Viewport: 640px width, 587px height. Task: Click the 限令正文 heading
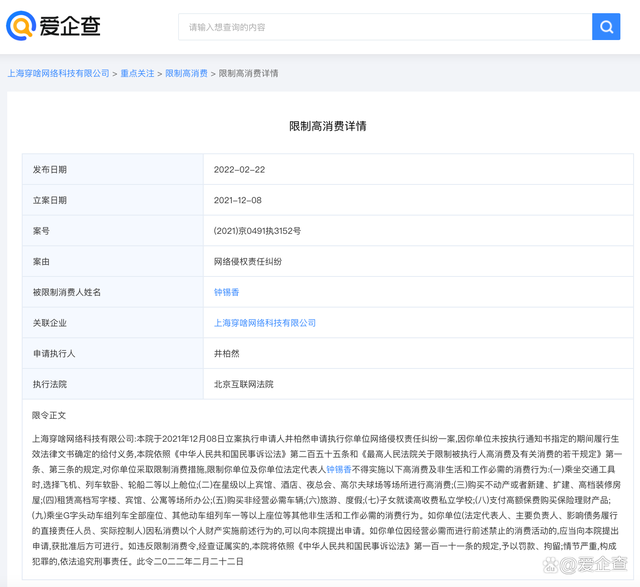(49, 415)
